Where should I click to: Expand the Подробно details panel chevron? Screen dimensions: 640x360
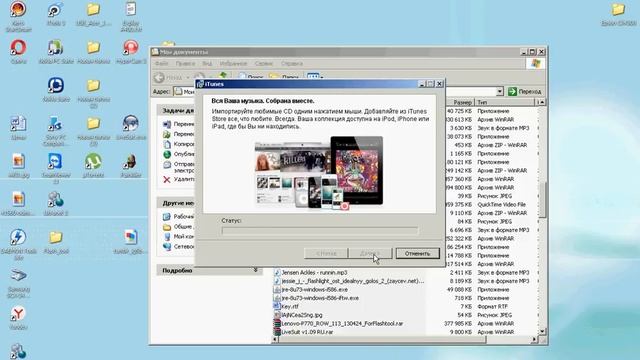pyautogui.click(x=256, y=270)
